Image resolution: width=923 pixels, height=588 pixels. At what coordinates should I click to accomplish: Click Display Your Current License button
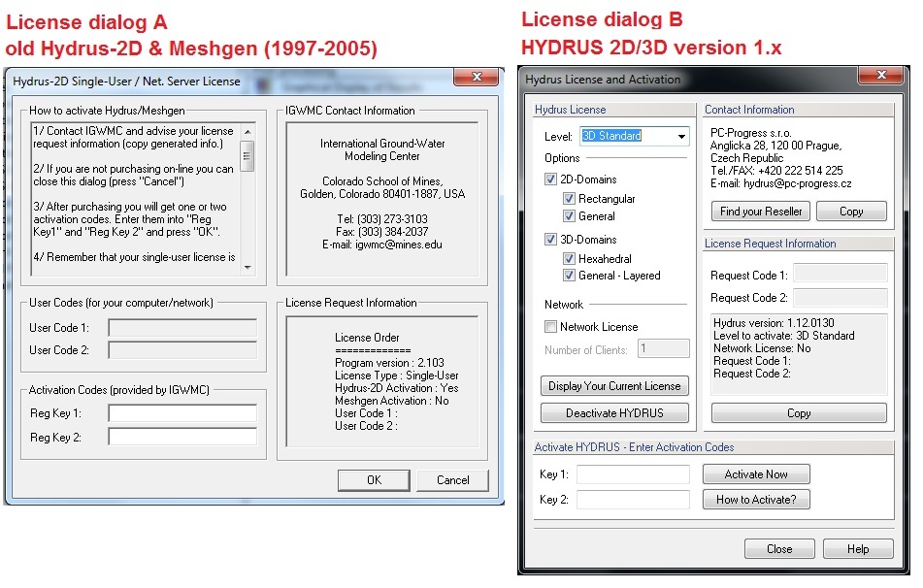tap(614, 386)
